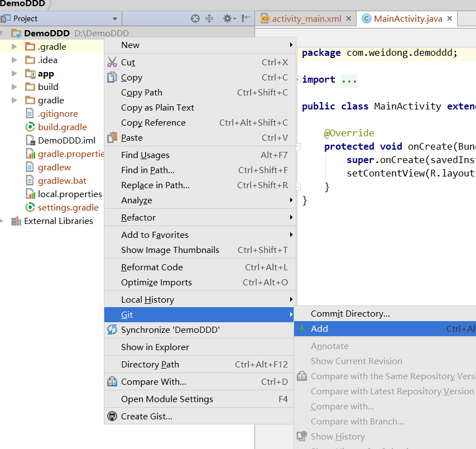Choose Find Usages menu entry
Screen dimensions: 476x449
point(199,155)
